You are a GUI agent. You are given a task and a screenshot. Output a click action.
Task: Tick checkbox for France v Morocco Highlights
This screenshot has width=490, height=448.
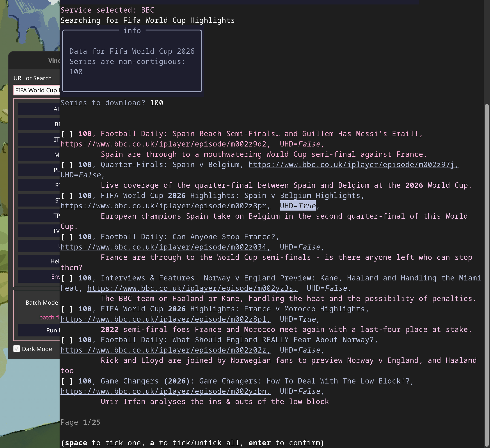[x=67, y=309]
